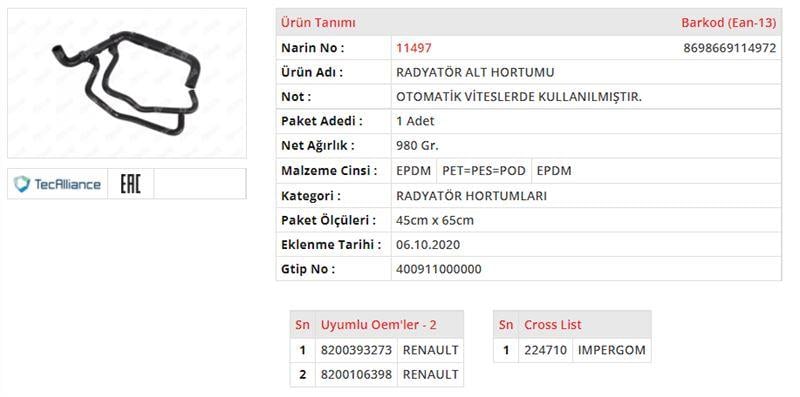This screenshot has width=800, height=397.
Task: Select note OTOMATİK VİTESLERDE KULLANILMIŞTIR.
Action: pyautogui.click(x=519, y=97)
